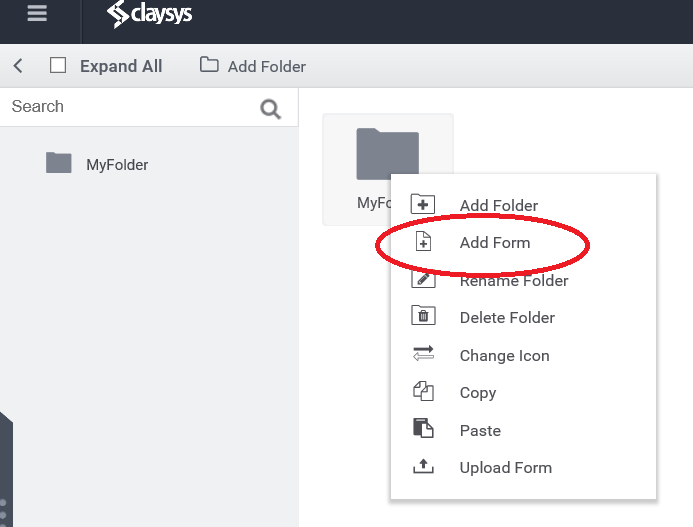The height and width of the screenshot is (527, 693).
Task: Click the Add Folder plus icon in context menu
Action: [x=423, y=204]
